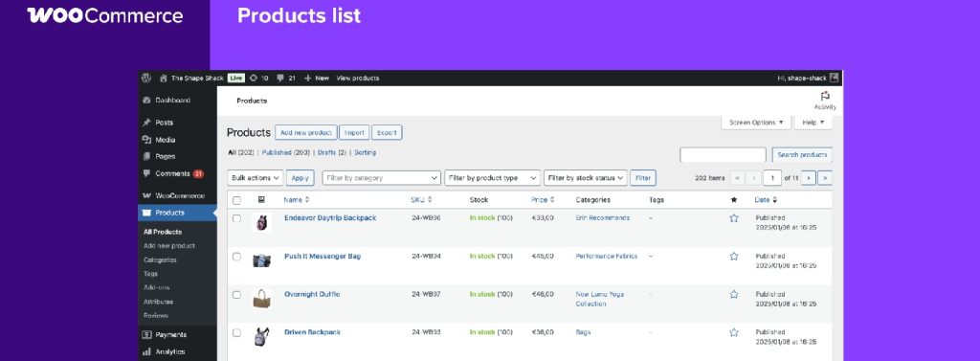The width and height of the screenshot is (980, 361).
Task: Open the Driven Backpack product name
Action: click(313, 333)
